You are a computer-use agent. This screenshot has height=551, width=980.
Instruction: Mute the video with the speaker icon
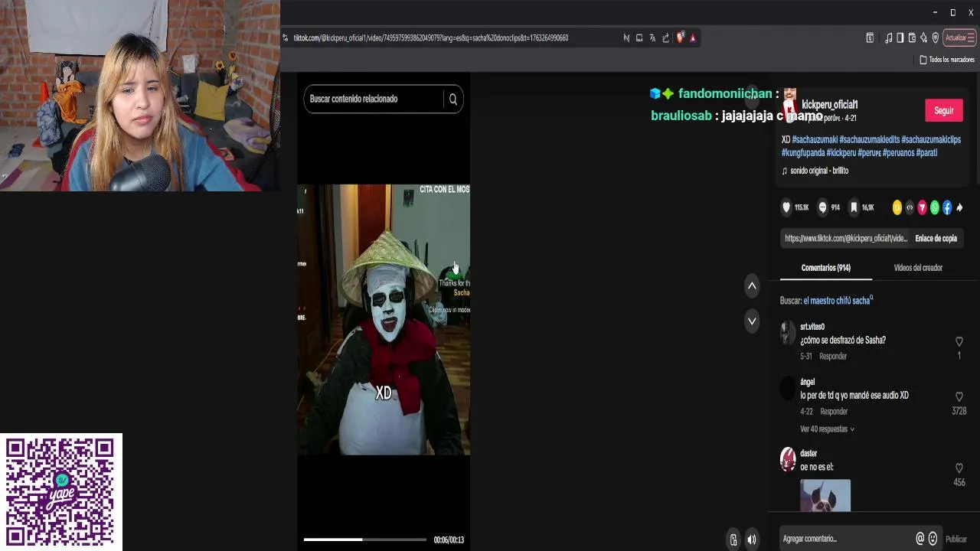pyautogui.click(x=752, y=540)
